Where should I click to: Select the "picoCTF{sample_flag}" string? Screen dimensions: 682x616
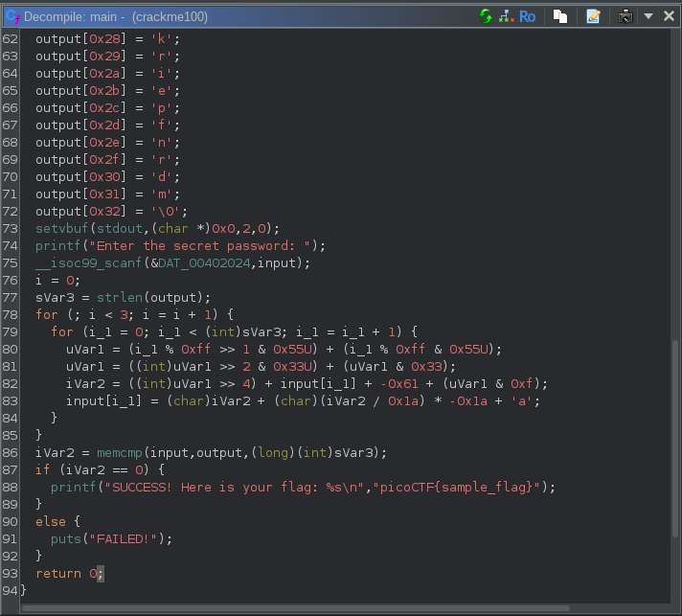click(457, 488)
